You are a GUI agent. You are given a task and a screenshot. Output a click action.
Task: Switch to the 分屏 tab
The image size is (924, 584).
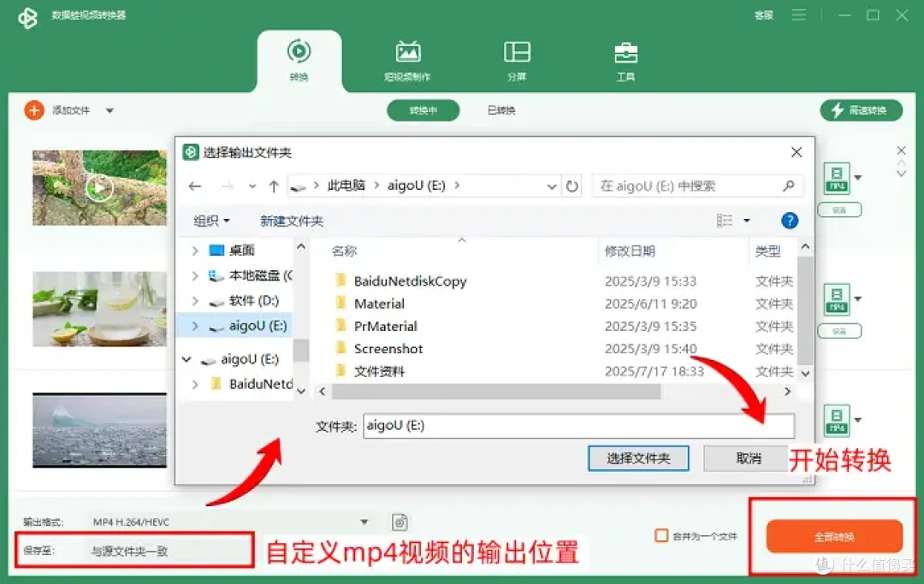point(517,61)
